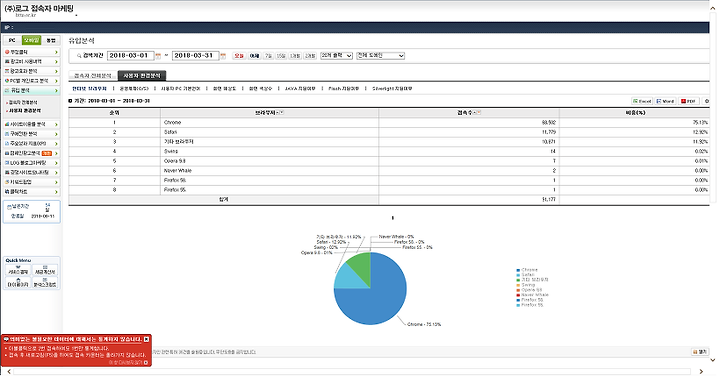Click the speech bubble icon in red notice

pyautogui.click(x=6, y=339)
